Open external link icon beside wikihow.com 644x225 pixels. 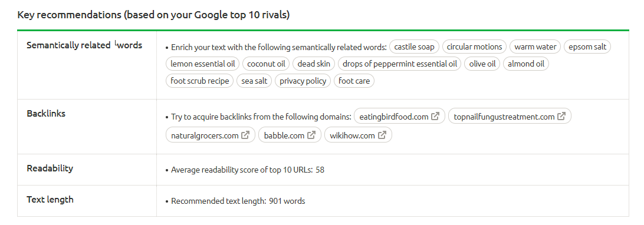point(382,135)
